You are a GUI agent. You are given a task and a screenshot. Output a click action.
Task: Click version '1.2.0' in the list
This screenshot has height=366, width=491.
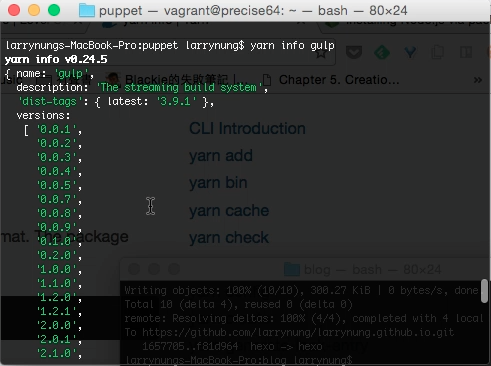point(57,297)
